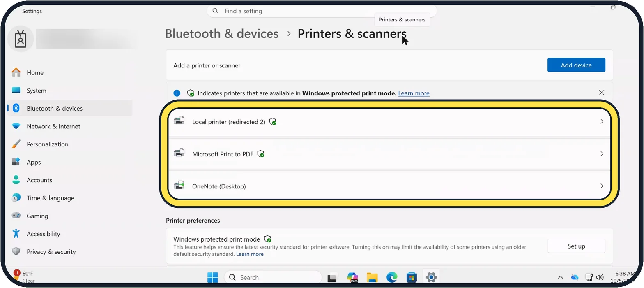644x288 pixels.
Task: Show hidden tray icons chevron
Action: click(x=560, y=277)
